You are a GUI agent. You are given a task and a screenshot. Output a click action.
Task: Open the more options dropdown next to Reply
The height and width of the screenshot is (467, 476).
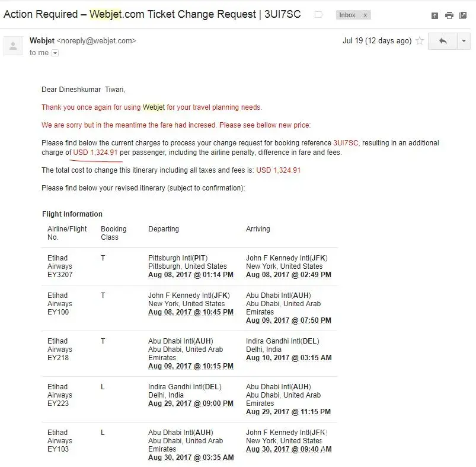point(464,41)
